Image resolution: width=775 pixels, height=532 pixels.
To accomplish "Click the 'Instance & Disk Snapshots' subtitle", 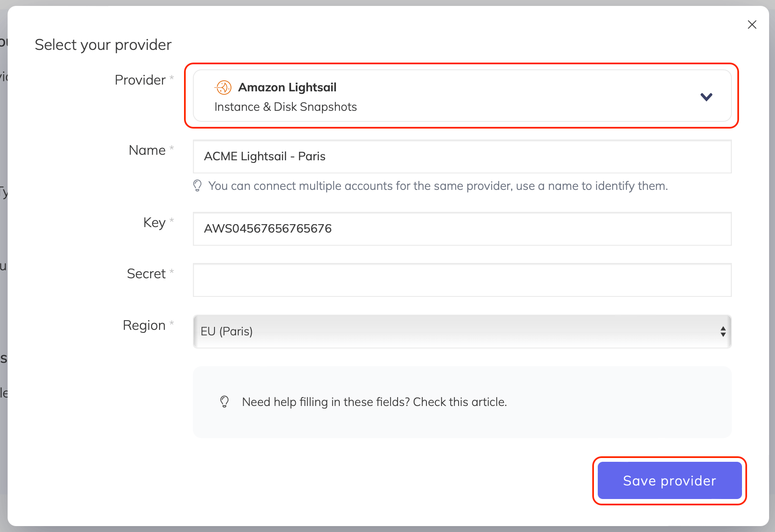I will click(286, 107).
